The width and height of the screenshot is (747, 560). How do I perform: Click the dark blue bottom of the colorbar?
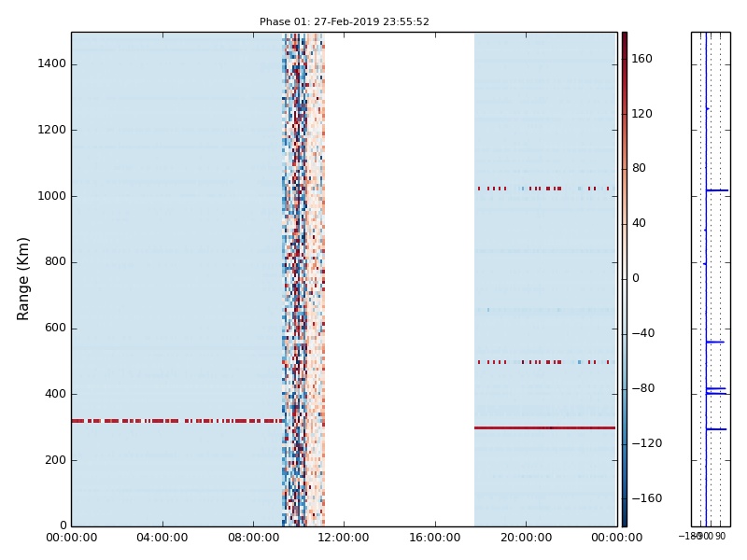click(x=625, y=520)
